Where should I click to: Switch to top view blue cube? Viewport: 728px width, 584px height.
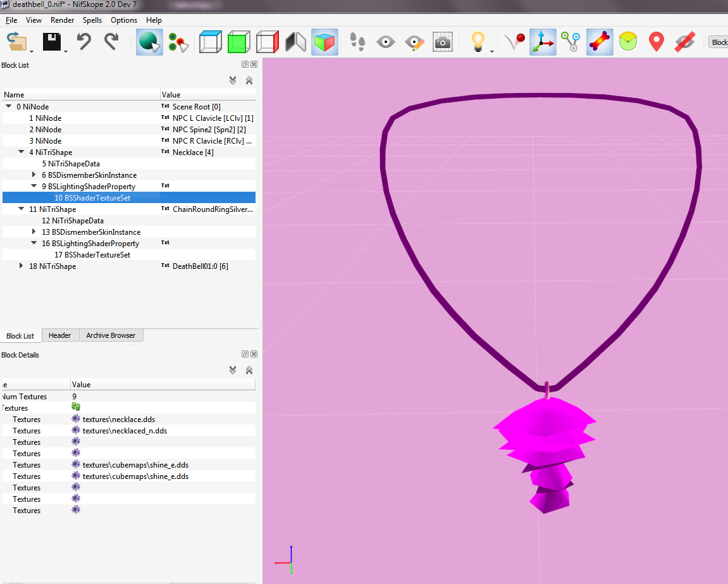pos(211,42)
